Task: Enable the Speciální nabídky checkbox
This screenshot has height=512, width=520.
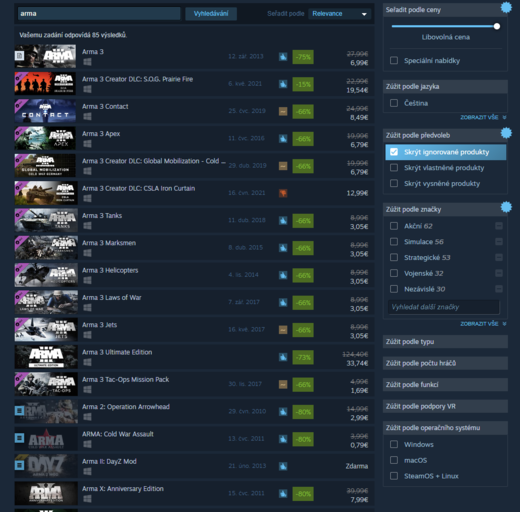Action: click(394, 60)
